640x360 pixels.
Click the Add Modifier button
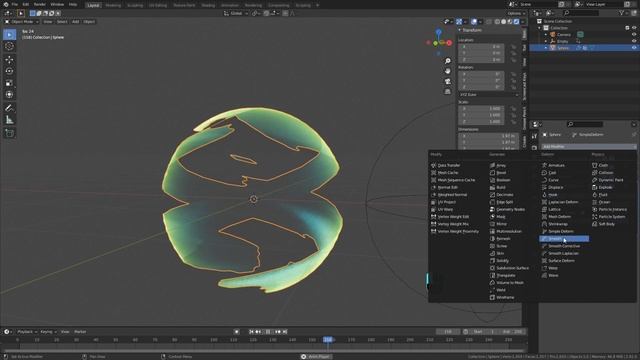pos(589,147)
